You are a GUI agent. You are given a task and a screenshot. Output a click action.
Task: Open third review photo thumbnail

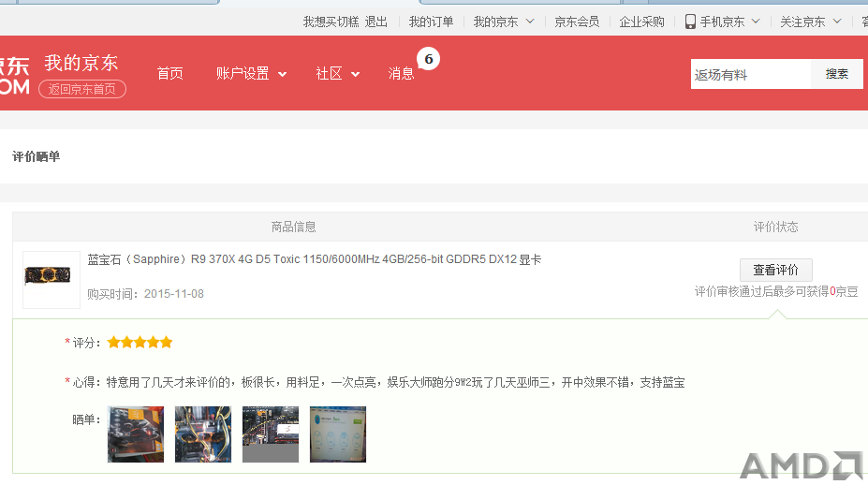point(271,434)
